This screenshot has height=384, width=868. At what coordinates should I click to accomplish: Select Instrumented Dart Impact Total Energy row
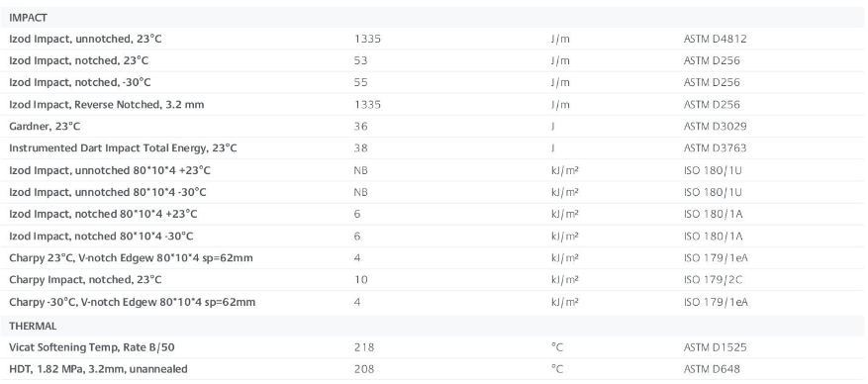(434, 148)
